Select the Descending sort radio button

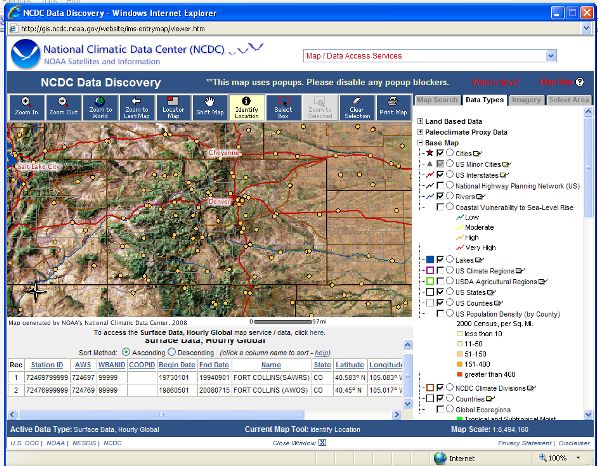pyautogui.click(x=172, y=352)
